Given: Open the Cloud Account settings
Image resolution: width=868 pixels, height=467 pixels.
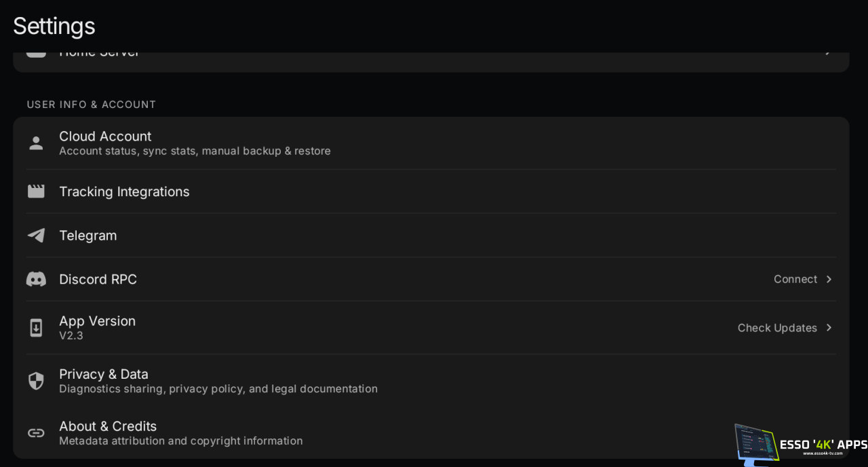Looking at the screenshot, I should click(431, 143).
